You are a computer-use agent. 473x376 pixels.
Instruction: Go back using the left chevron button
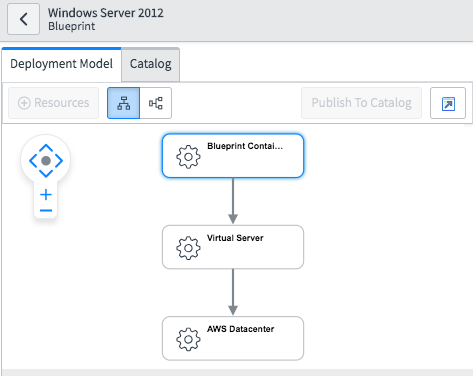point(23,19)
